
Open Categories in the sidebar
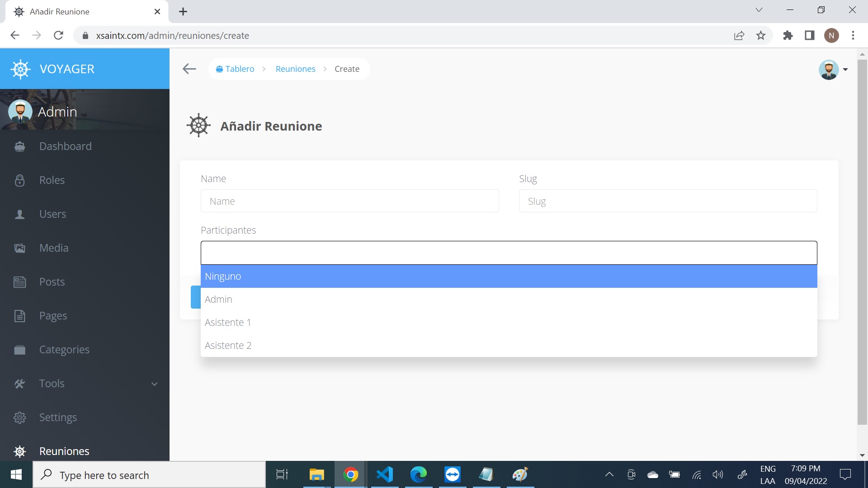(x=64, y=349)
